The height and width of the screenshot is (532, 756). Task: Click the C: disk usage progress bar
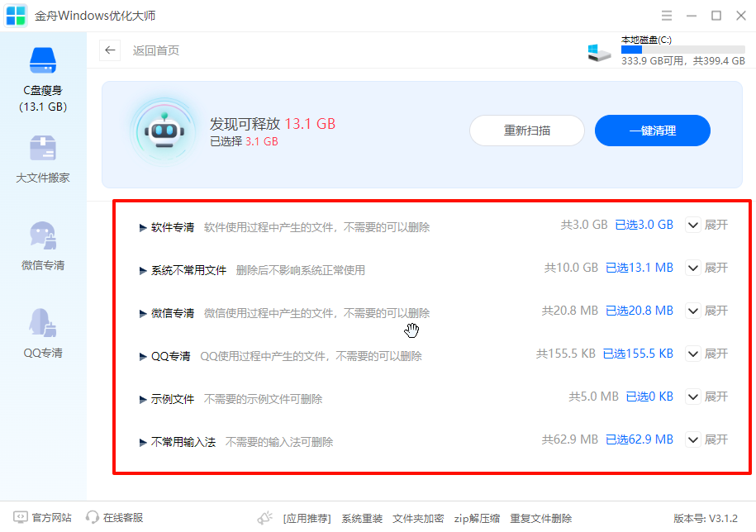tap(682, 50)
